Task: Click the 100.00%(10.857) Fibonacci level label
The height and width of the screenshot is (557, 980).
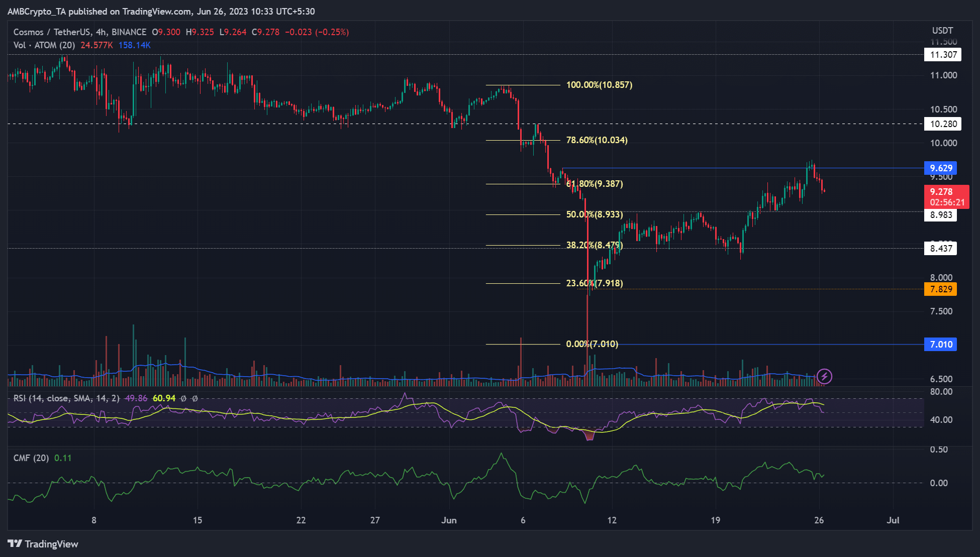Action: [x=599, y=85]
